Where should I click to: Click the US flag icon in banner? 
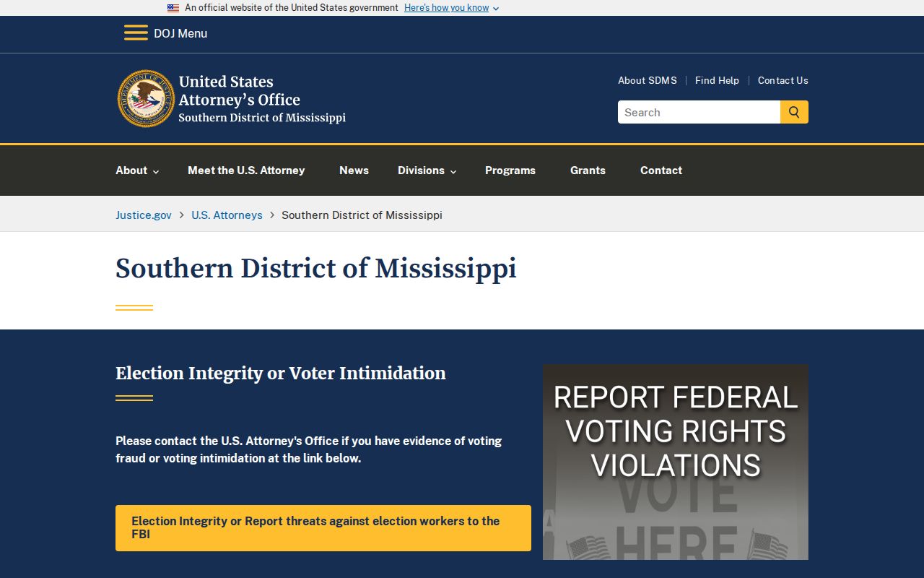173,8
